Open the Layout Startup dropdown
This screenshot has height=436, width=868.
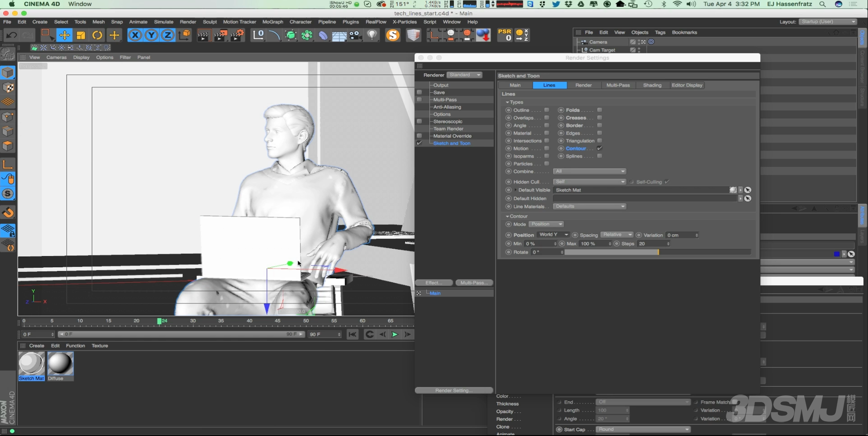pos(828,22)
